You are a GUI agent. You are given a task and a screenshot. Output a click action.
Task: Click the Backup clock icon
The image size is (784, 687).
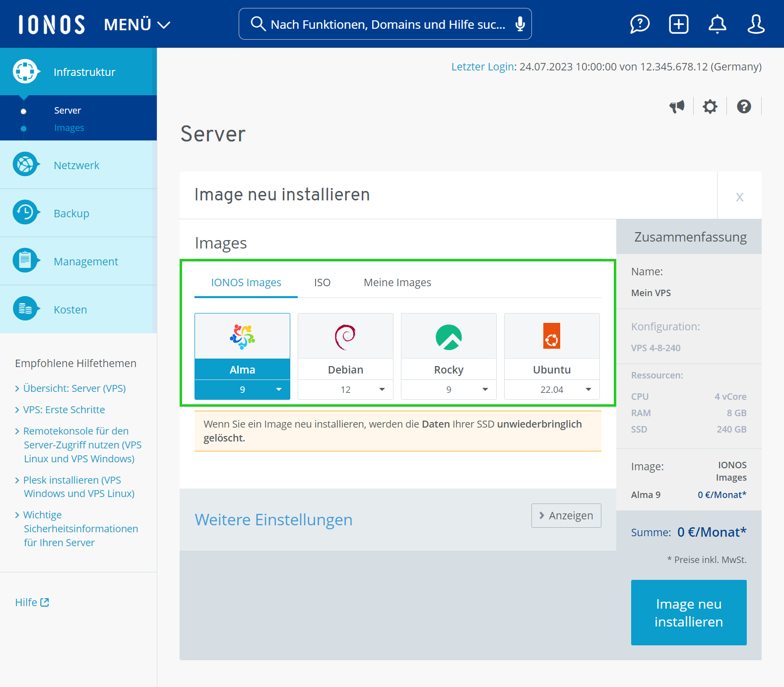click(25, 212)
